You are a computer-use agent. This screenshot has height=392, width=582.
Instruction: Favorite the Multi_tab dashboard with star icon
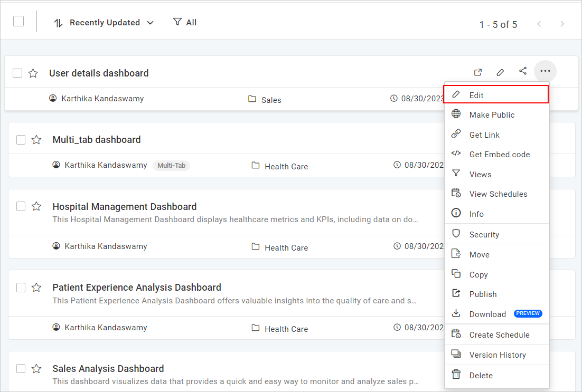pyautogui.click(x=36, y=140)
